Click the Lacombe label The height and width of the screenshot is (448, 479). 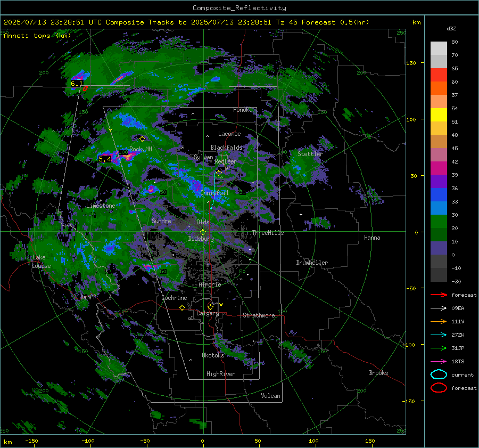click(x=229, y=134)
